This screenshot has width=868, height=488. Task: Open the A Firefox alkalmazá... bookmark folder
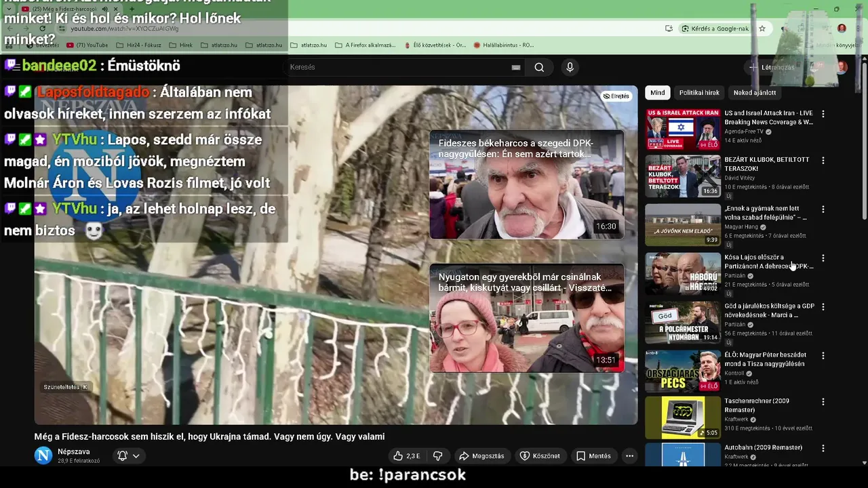[365, 45]
